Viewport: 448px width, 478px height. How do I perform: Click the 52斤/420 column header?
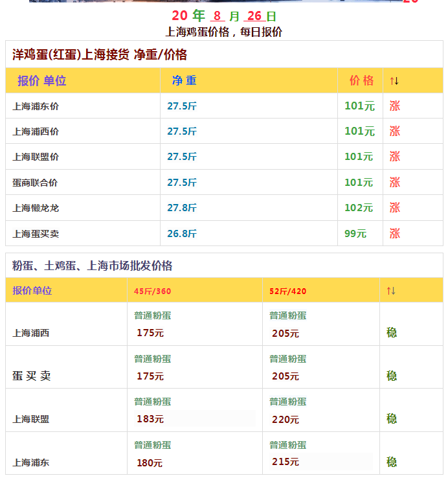pyautogui.click(x=288, y=291)
